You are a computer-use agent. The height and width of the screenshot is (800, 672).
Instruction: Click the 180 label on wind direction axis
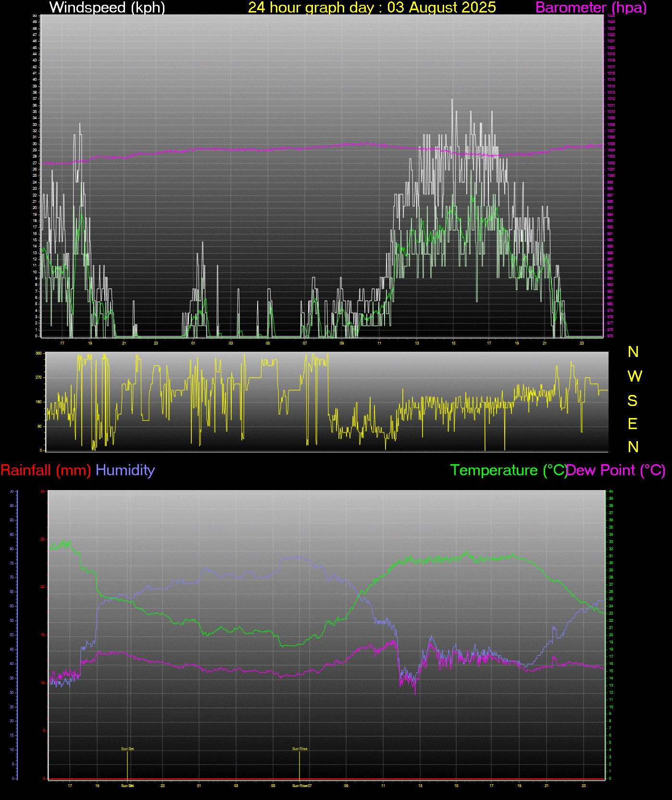38,402
